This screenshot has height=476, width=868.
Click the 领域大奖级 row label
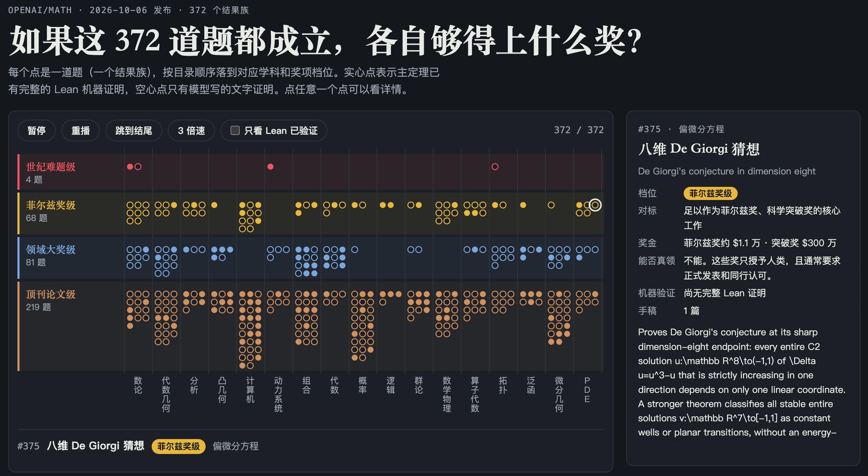coord(51,250)
